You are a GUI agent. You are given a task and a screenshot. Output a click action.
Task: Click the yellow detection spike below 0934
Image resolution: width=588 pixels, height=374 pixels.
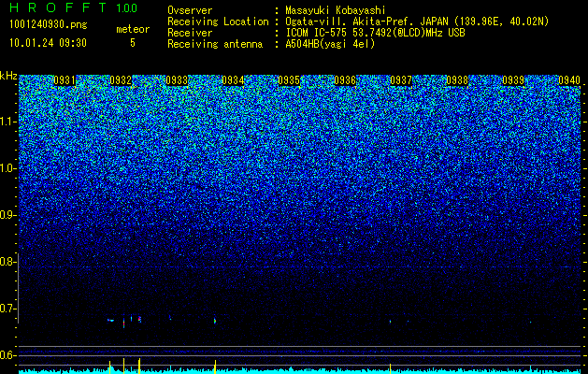click(215, 367)
